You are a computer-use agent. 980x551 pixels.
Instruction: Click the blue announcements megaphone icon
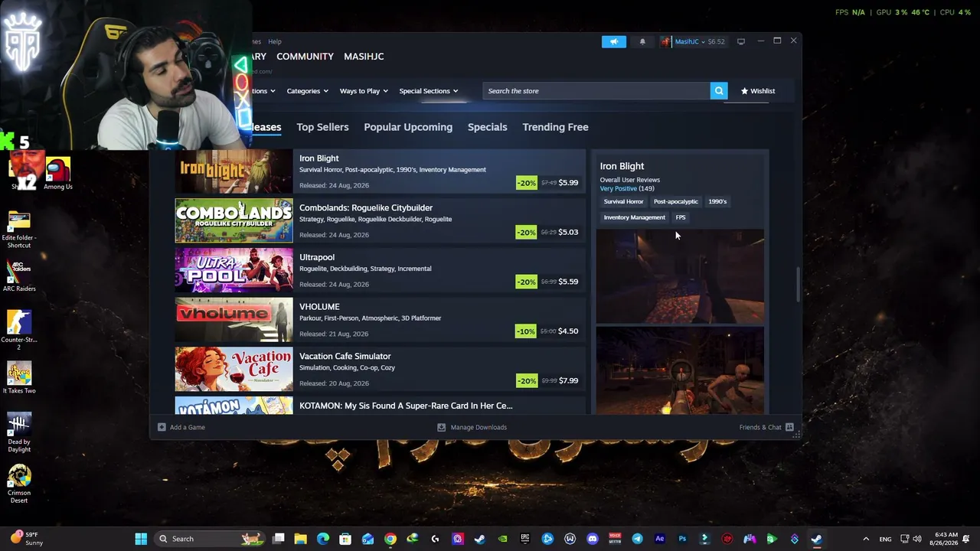[x=613, y=41]
